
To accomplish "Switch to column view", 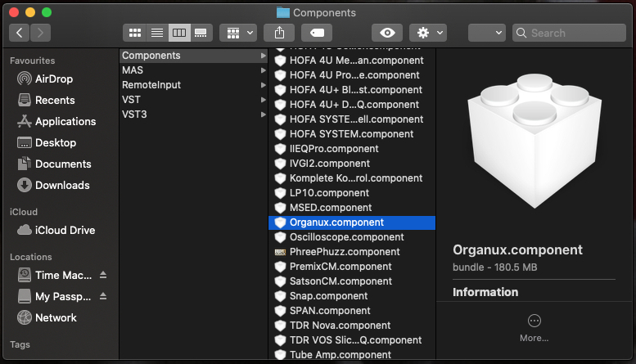I will point(179,33).
